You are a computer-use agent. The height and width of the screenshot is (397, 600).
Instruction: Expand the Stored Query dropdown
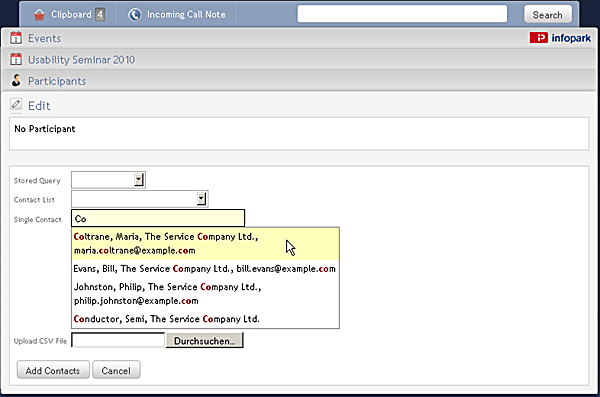(139, 180)
